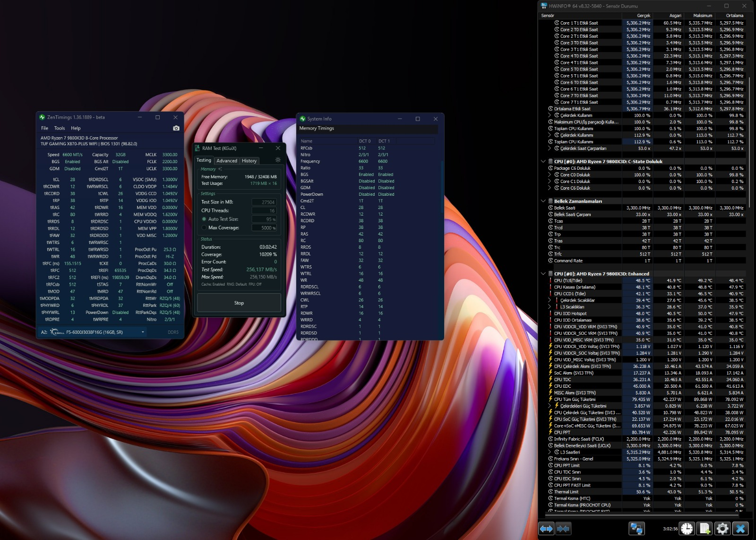Image resolution: width=756 pixels, height=540 pixels.
Task: Click thermometer icon beside CPU IOD Hotspot
Action: point(550,314)
